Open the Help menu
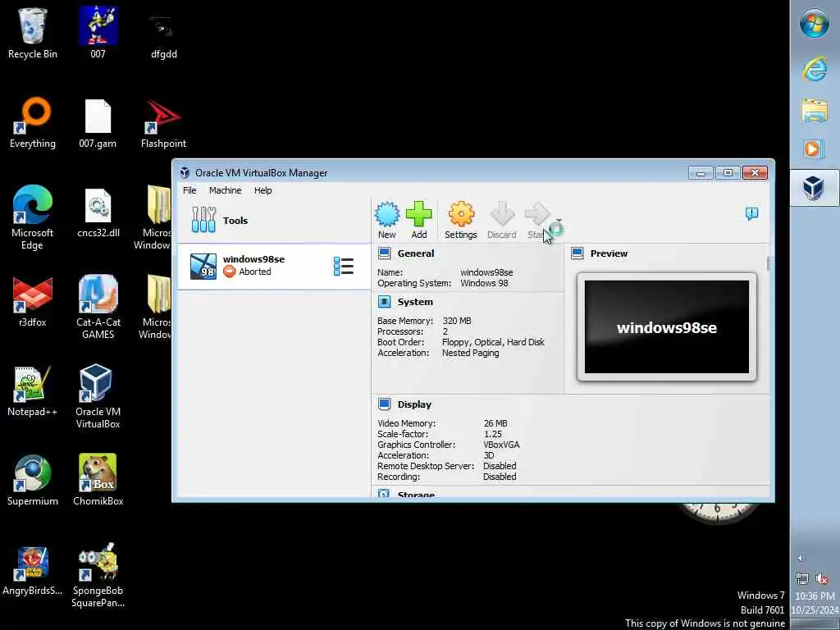840x630 pixels. tap(263, 190)
